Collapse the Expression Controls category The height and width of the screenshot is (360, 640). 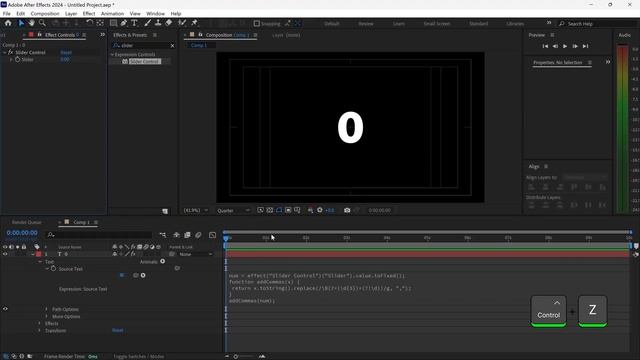click(x=112, y=54)
